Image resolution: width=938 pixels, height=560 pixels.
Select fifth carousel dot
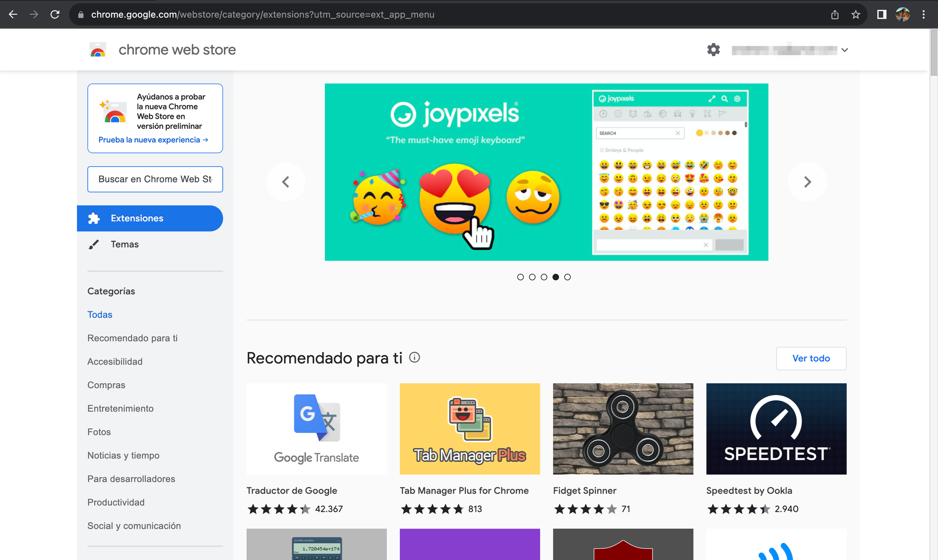click(x=567, y=277)
